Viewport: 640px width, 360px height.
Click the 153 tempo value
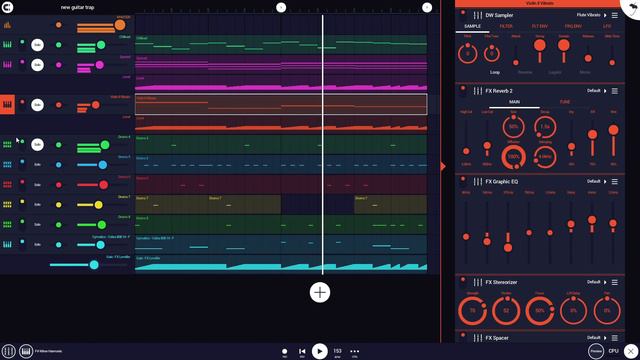pos(338,351)
